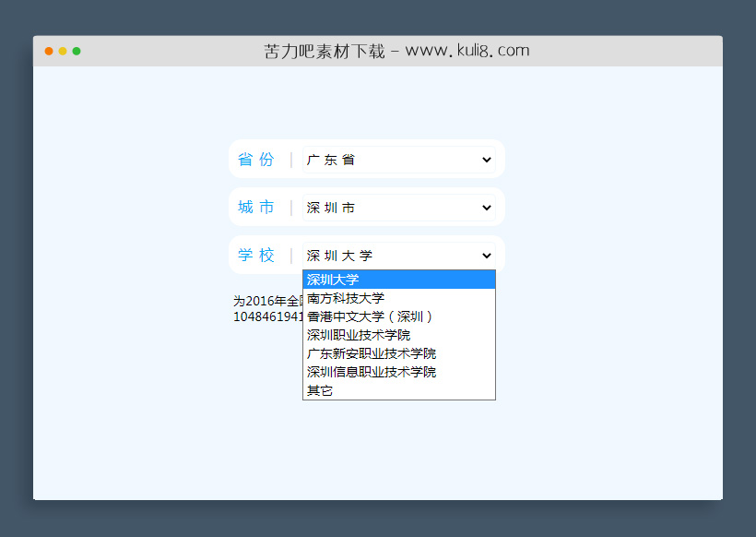The width and height of the screenshot is (756, 537).
Task: Expand the 省份 province dropdown
Action: click(486, 159)
